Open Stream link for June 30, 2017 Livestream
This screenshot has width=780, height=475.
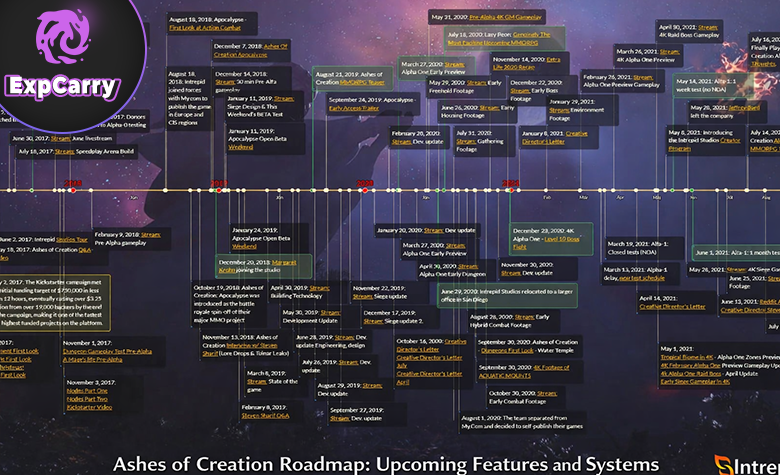pos(60,138)
